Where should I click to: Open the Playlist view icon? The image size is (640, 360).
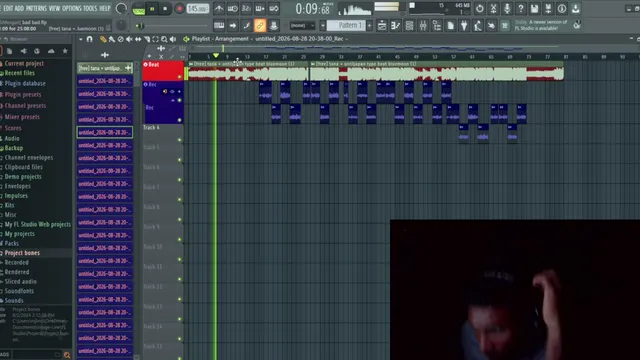382,26
